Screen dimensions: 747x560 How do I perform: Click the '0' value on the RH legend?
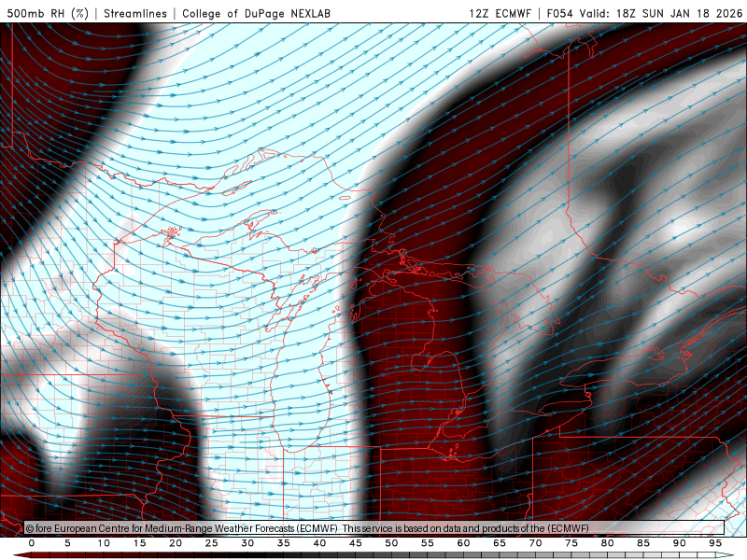pyautogui.click(x=32, y=543)
